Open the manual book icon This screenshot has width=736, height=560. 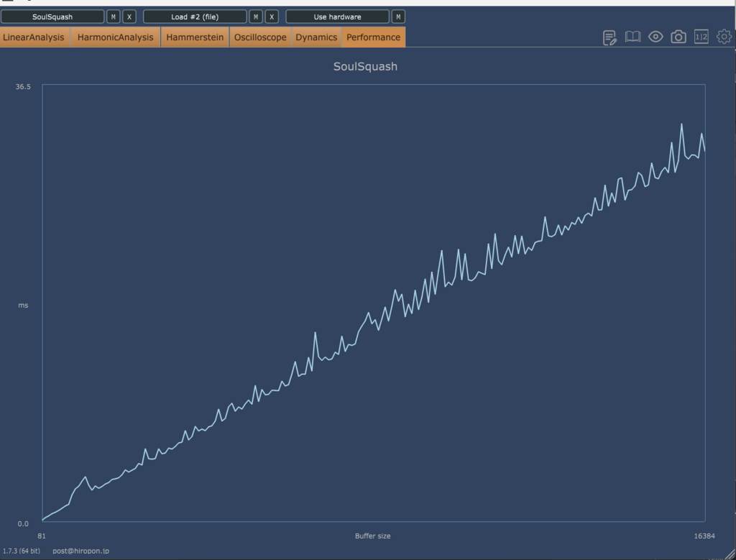[x=632, y=37]
